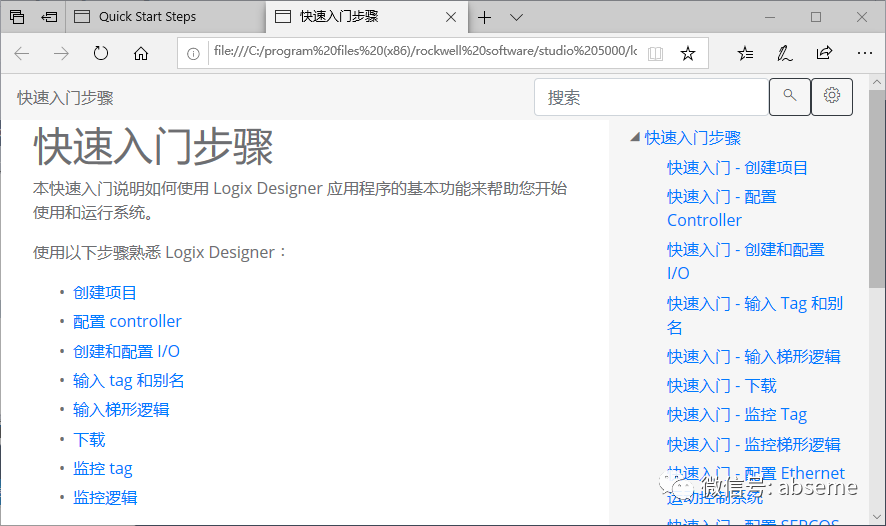Image resolution: width=886 pixels, height=526 pixels.
Task: Maximize the browser window
Action: tap(816, 18)
